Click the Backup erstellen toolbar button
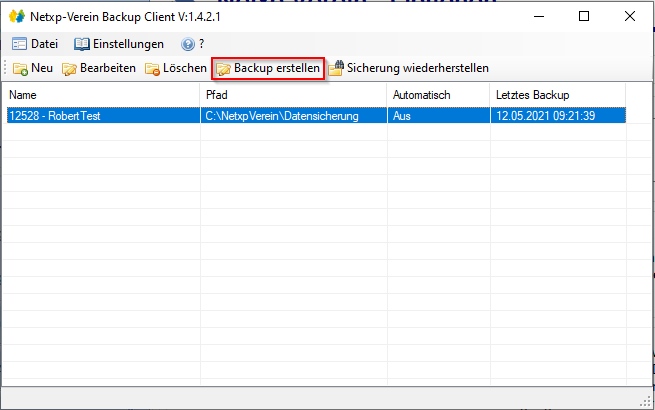 click(268, 68)
